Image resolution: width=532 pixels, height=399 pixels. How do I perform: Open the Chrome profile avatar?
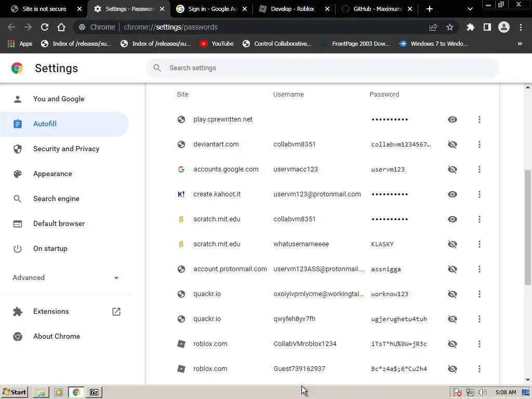click(504, 27)
